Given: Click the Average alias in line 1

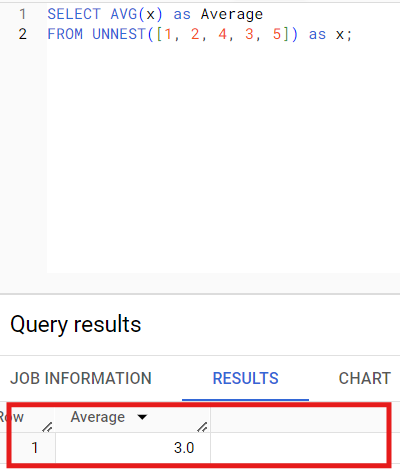Looking at the screenshot, I should [232, 15].
